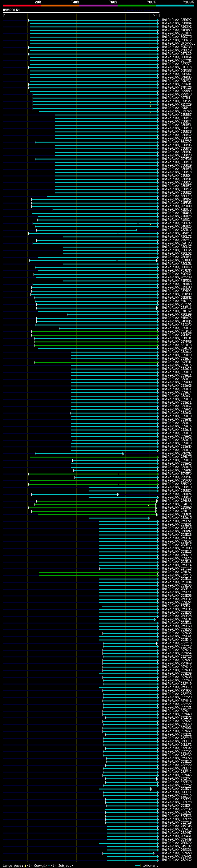Click the orange ~40% identity legend segment
The width and height of the screenshot is (197, 868).
click(60, 6)
